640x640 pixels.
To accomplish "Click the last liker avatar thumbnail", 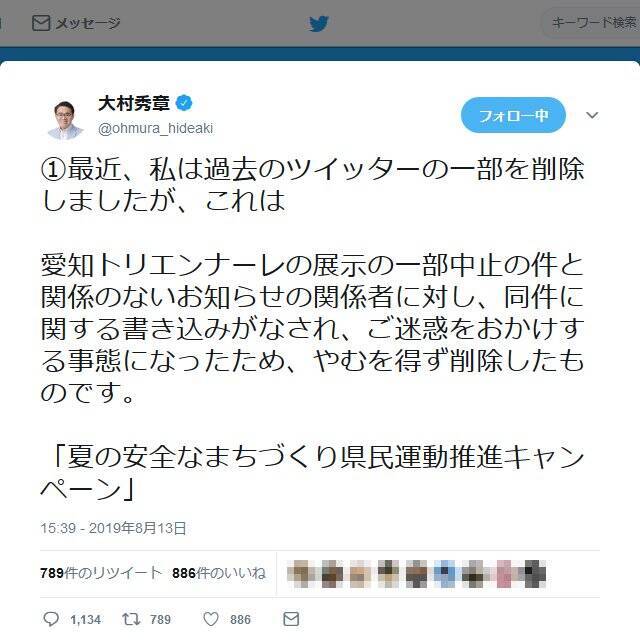I will [533, 573].
